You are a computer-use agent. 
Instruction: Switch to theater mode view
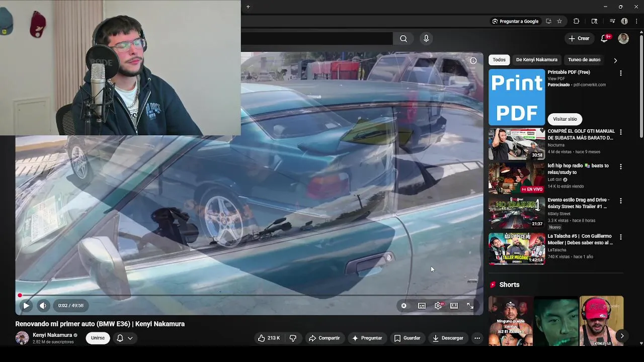point(454,305)
